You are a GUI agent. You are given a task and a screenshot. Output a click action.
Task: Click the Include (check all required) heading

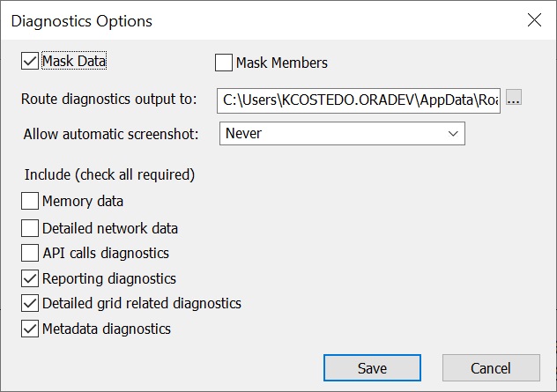coord(109,174)
